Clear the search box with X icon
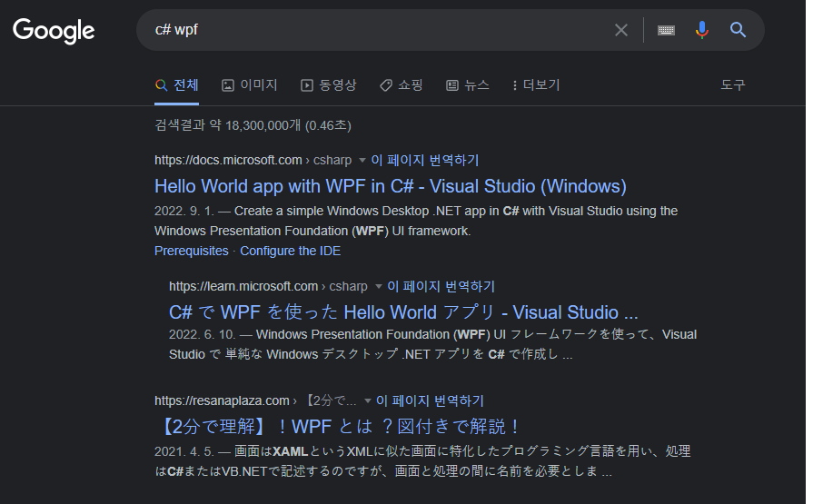The height and width of the screenshot is (504, 833). (621, 30)
